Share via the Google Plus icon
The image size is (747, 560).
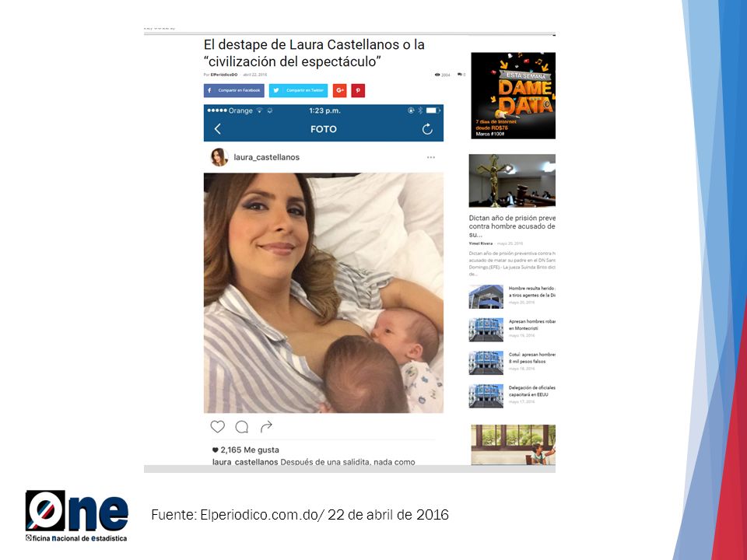coord(340,90)
